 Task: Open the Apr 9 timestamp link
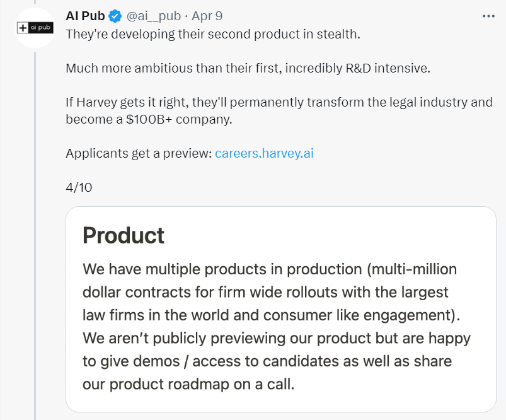click(x=207, y=16)
